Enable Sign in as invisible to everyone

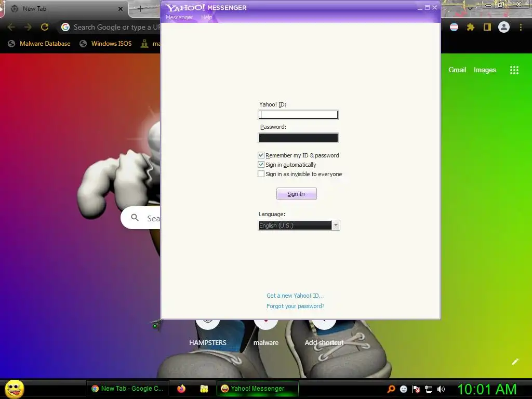261,174
